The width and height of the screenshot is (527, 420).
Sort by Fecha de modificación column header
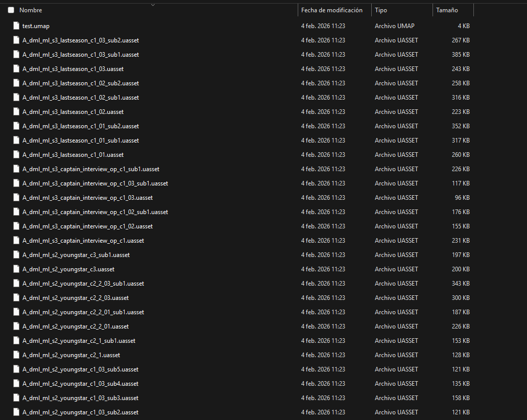(332, 10)
